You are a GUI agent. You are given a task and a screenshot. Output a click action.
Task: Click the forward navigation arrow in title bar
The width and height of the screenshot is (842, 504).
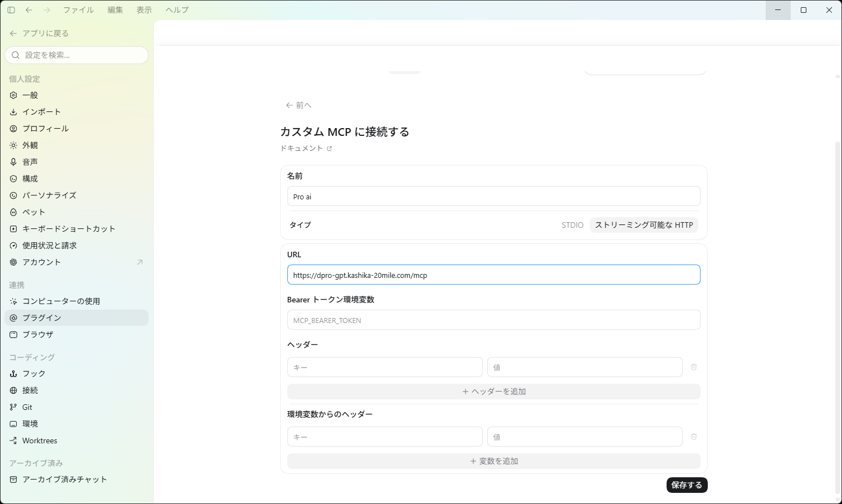coord(47,10)
